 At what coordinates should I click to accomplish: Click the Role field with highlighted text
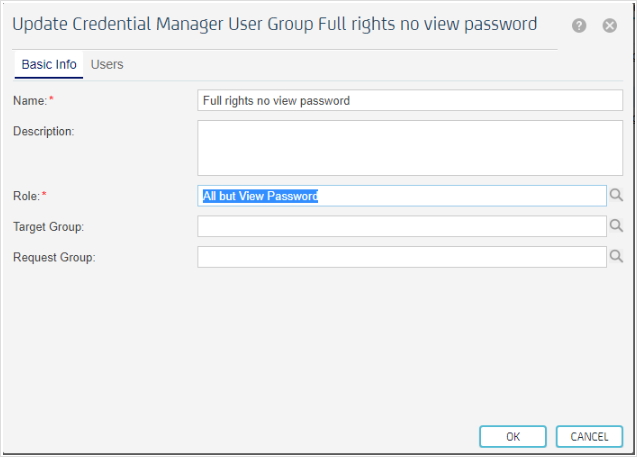pyautogui.click(x=402, y=196)
